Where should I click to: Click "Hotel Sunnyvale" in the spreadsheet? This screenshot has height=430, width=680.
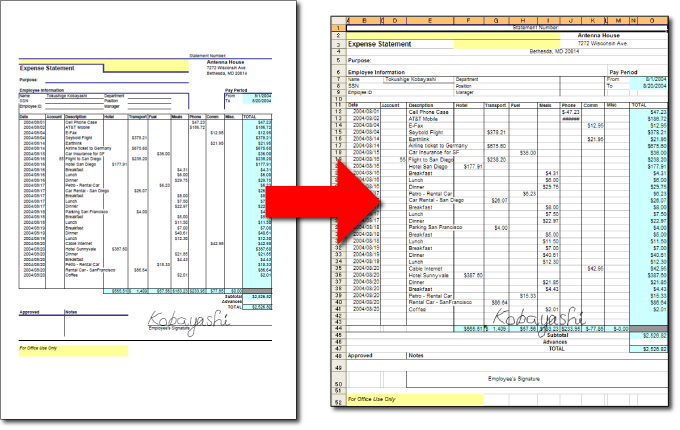pyautogui.click(x=428, y=275)
